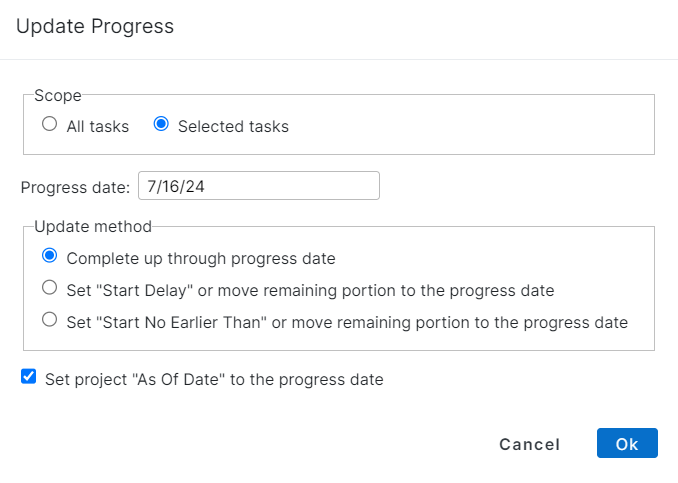
Task: Click the 7/16/24 date value
Action: [169, 186]
